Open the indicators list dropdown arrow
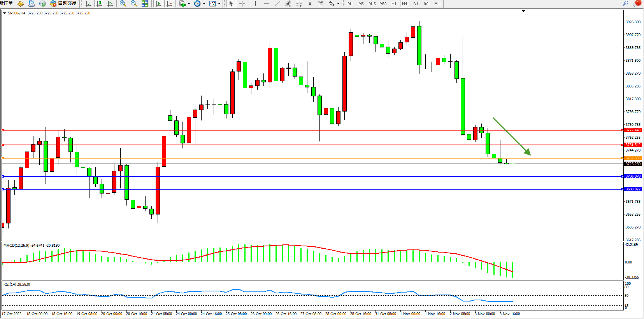 coord(189,3)
